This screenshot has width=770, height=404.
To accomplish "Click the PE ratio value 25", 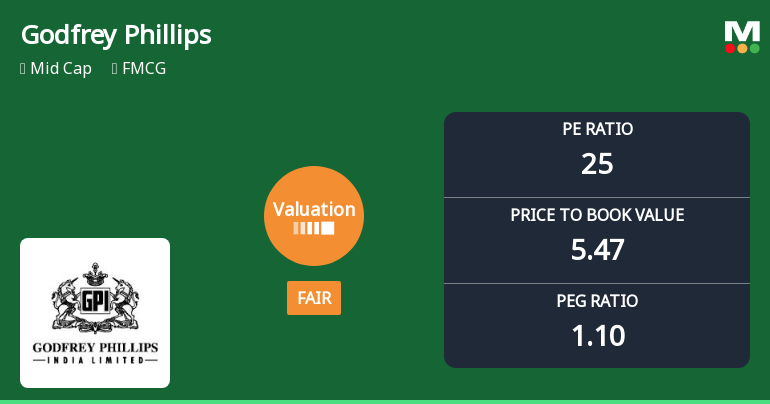I will [x=597, y=164].
